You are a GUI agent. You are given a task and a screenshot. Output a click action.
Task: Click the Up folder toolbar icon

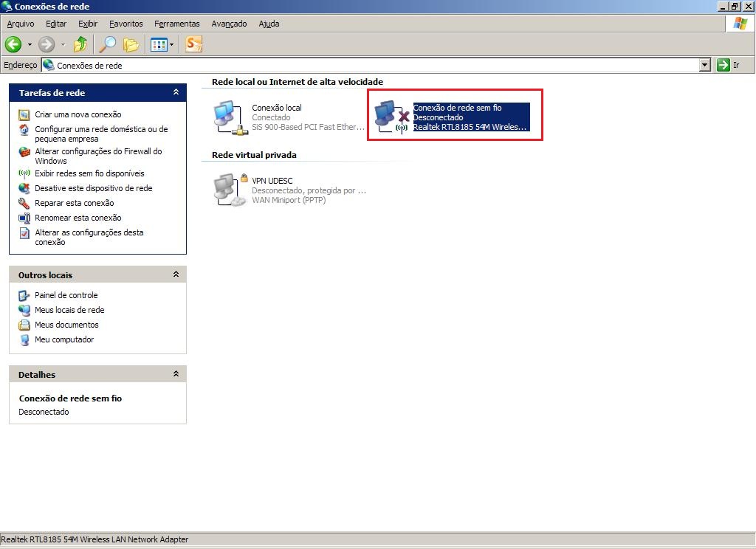pos(80,44)
